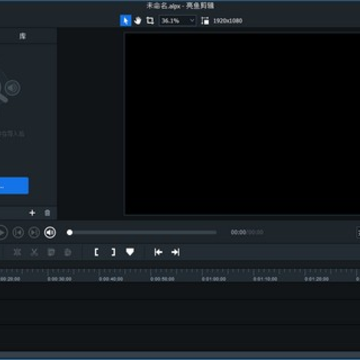Click the 1920x1080 resolution text
This screenshot has width=360, height=360.
(x=228, y=21)
